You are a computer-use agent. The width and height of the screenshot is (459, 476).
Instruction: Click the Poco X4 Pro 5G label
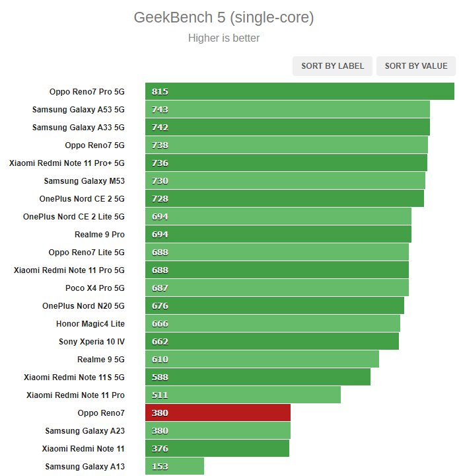[95, 288]
